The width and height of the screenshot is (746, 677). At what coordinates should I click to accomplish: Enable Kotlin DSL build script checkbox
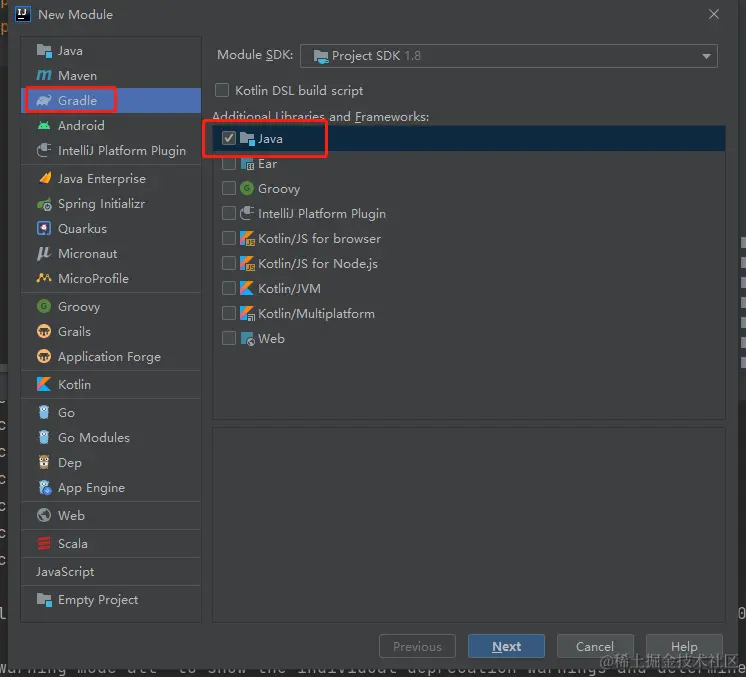tap(222, 90)
